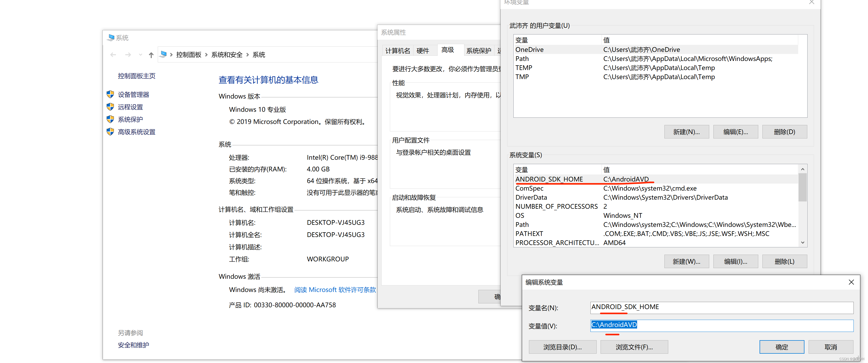Click 编辑(E)... user variable button
The image size is (868, 363).
736,132
